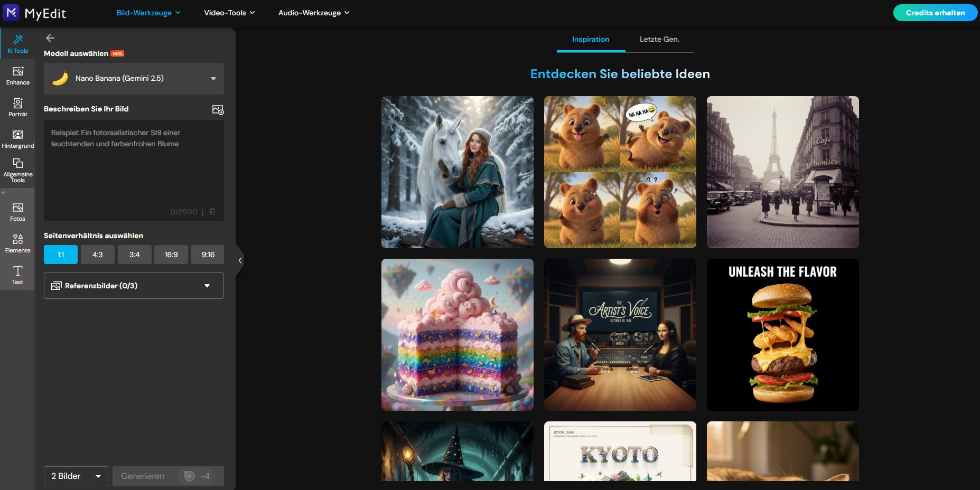Click the 0/2500 character counter
This screenshot has width=980, height=490.
tap(183, 212)
